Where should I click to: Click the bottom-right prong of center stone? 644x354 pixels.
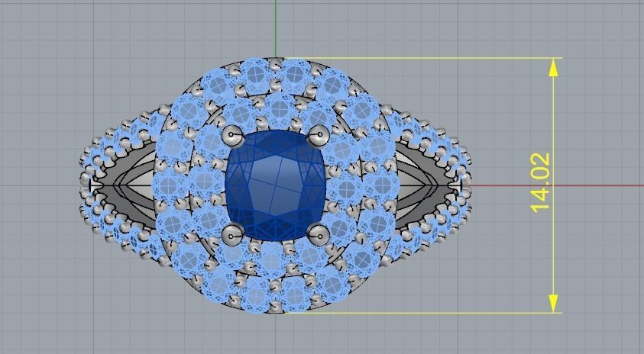pyautogui.click(x=319, y=235)
